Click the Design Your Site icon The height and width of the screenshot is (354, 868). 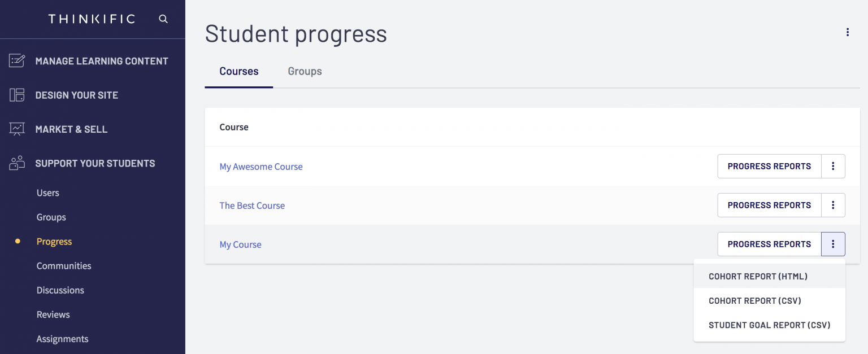pyautogui.click(x=16, y=95)
